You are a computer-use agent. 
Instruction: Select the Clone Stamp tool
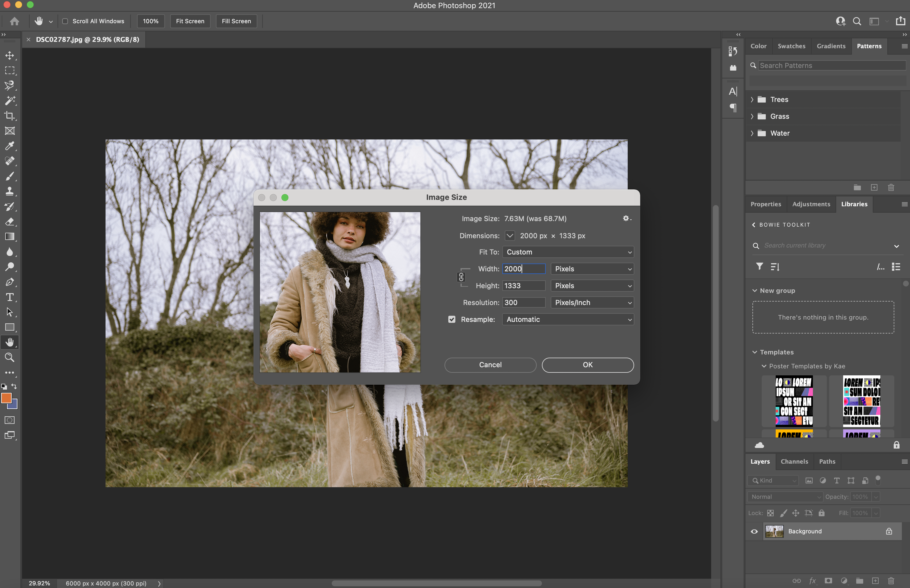10,191
